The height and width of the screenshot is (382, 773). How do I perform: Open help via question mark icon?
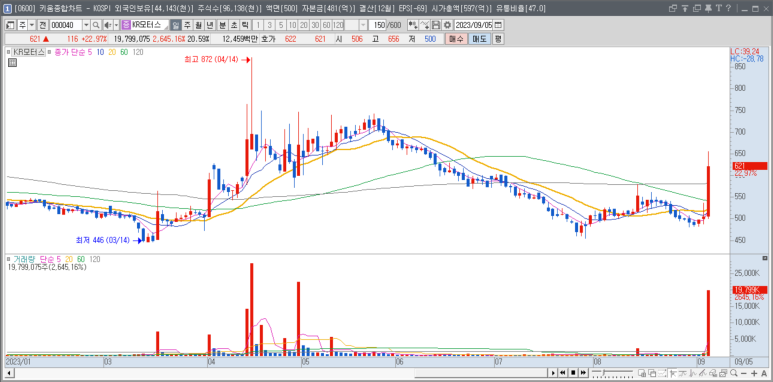pos(729,8)
